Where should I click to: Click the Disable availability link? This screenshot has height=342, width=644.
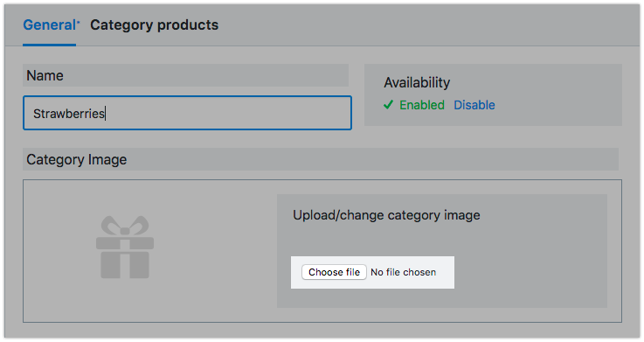474,105
